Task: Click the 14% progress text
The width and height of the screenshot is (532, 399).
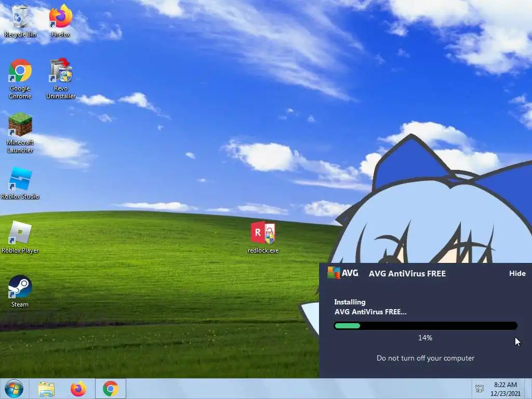Action: click(425, 338)
